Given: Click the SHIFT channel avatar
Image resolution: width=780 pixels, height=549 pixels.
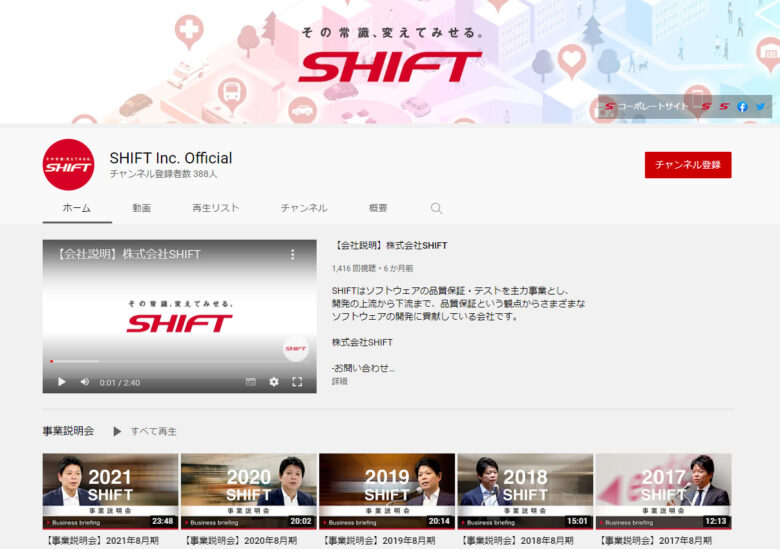Looking at the screenshot, I should click(68, 165).
